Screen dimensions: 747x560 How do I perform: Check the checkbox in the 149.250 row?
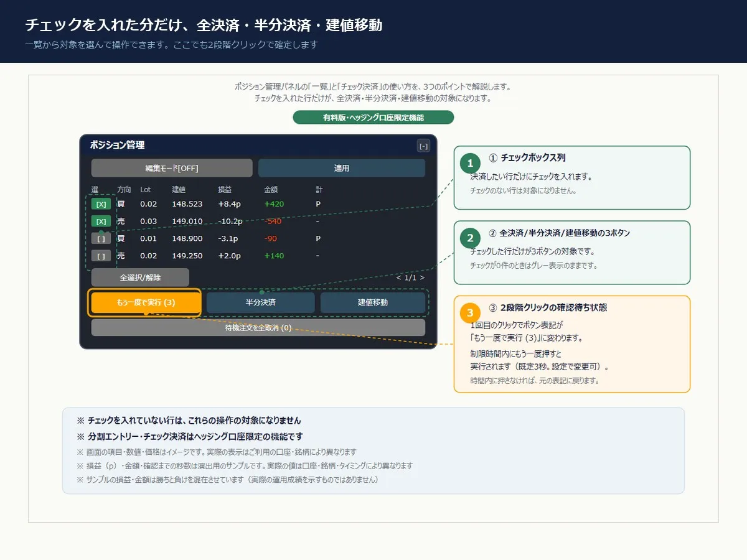[x=101, y=256]
